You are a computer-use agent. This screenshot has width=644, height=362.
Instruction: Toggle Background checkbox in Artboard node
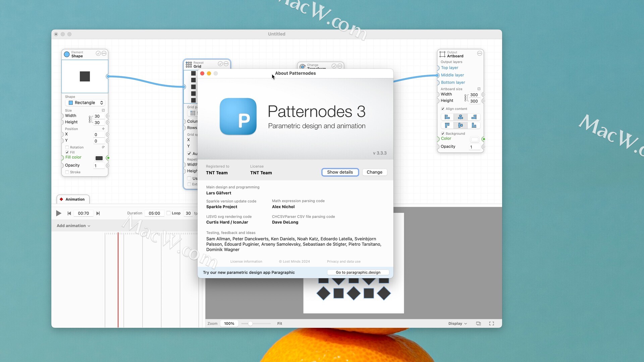(443, 134)
